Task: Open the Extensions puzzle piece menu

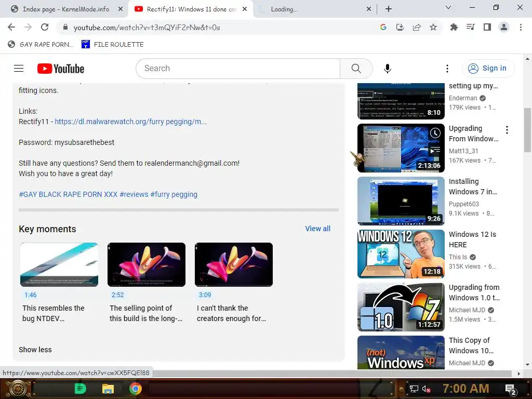Action: click(454, 27)
